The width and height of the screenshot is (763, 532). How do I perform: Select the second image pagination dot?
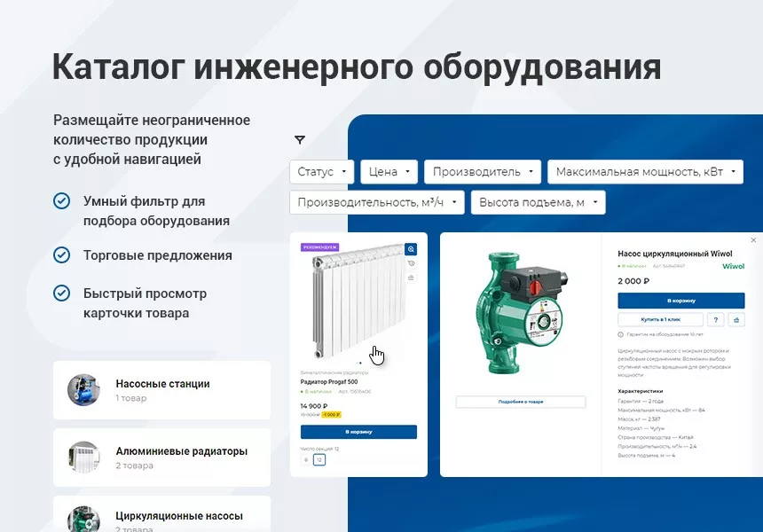coord(359,363)
